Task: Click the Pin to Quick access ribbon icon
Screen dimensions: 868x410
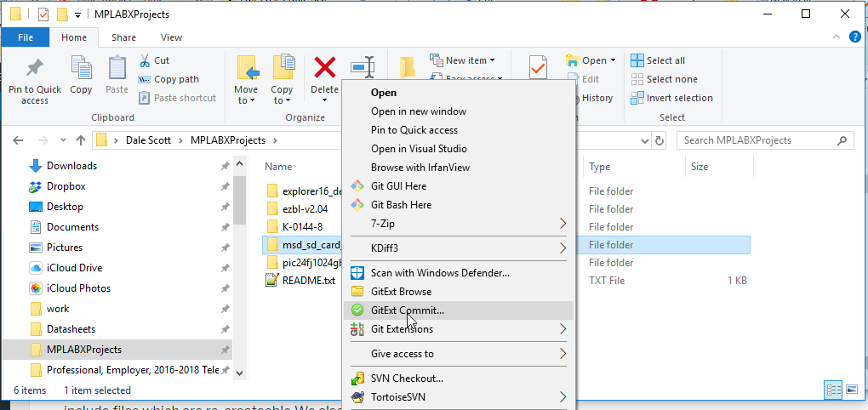Action: coord(35,69)
